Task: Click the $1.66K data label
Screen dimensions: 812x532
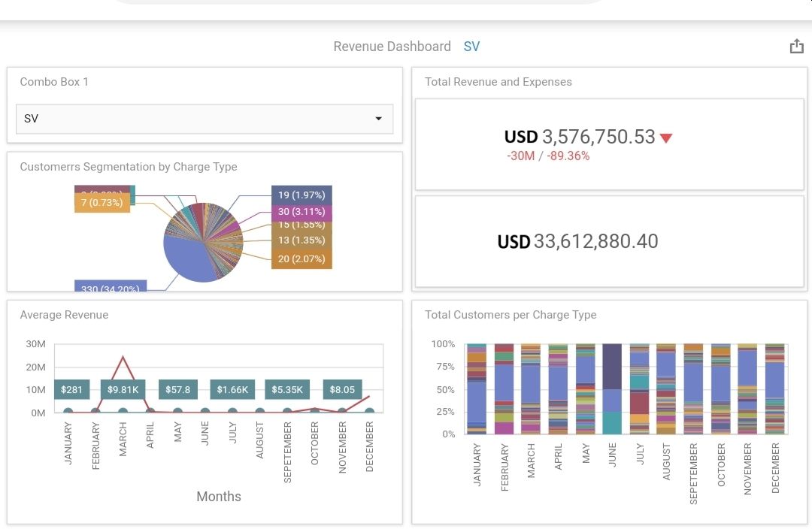Action: [x=232, y=389]
